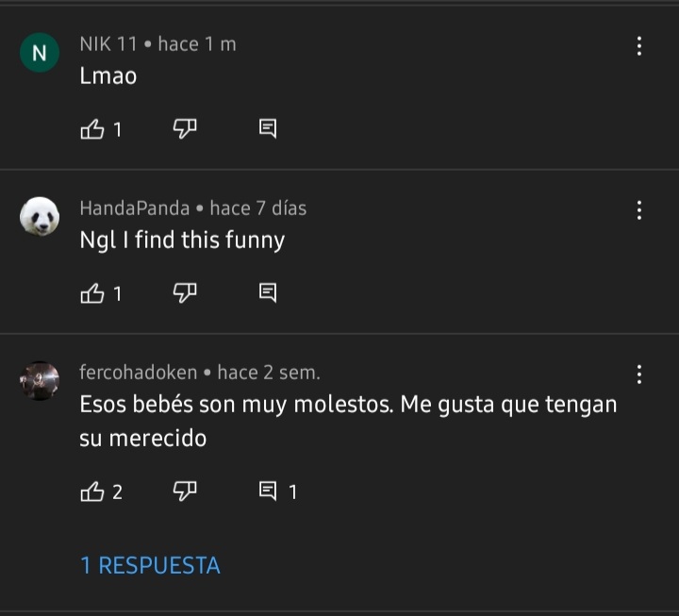Dislike fercohadoken's comment
Screen dimensions: 679x616
[184, 491]
